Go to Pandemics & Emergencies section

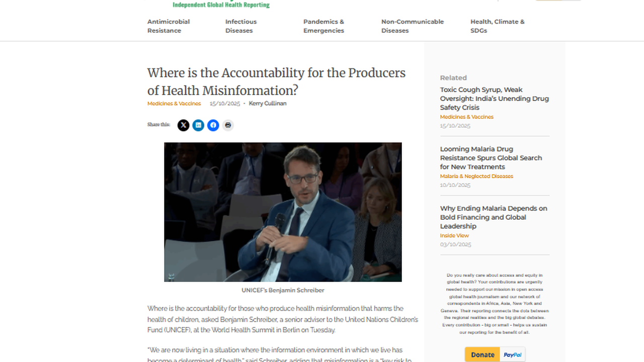[324, 26]
